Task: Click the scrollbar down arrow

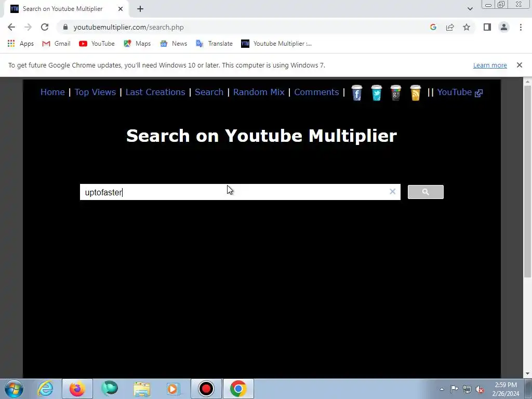Action: 527,374
